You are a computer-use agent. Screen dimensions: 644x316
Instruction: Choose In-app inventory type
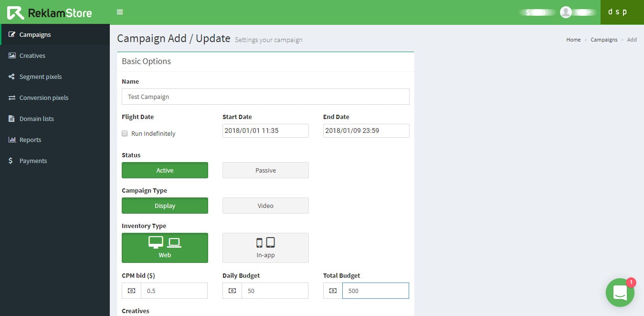265,248
